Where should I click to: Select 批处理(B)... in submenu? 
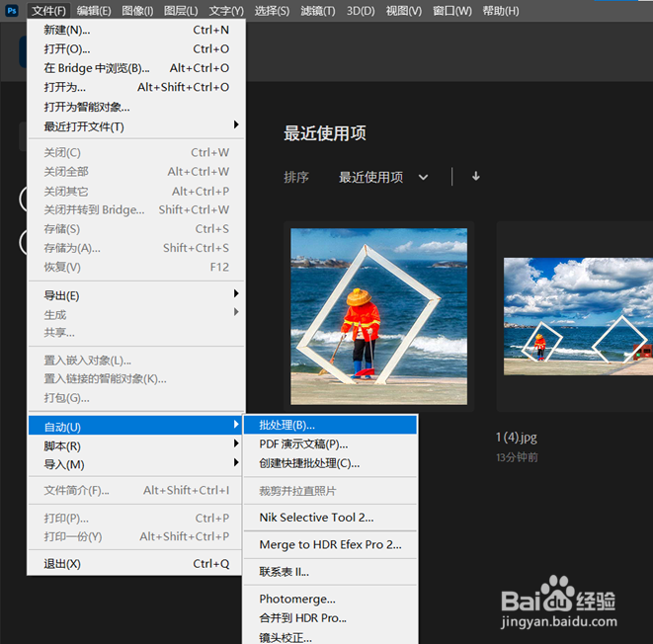(330, 425)
